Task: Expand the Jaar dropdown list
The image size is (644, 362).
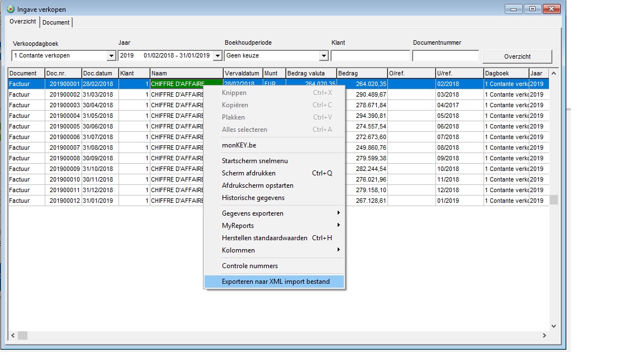Action: pyautogui.click(x=218, y=56)
